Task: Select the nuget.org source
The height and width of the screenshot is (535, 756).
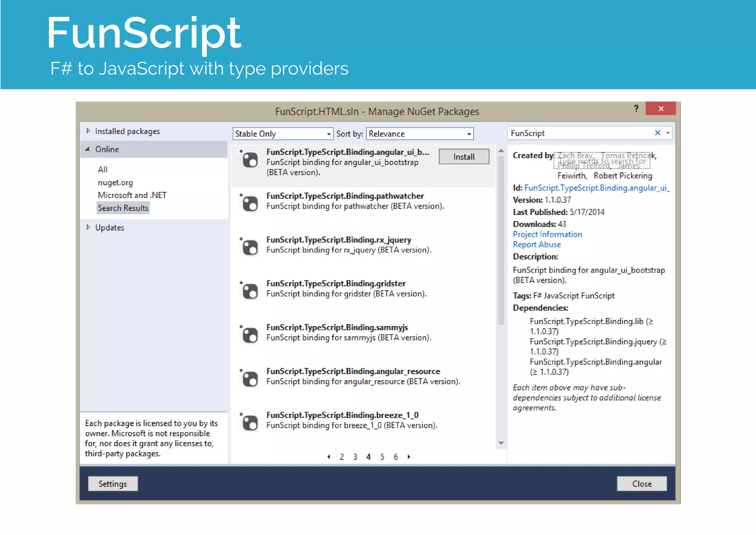Action: point(115,183)
